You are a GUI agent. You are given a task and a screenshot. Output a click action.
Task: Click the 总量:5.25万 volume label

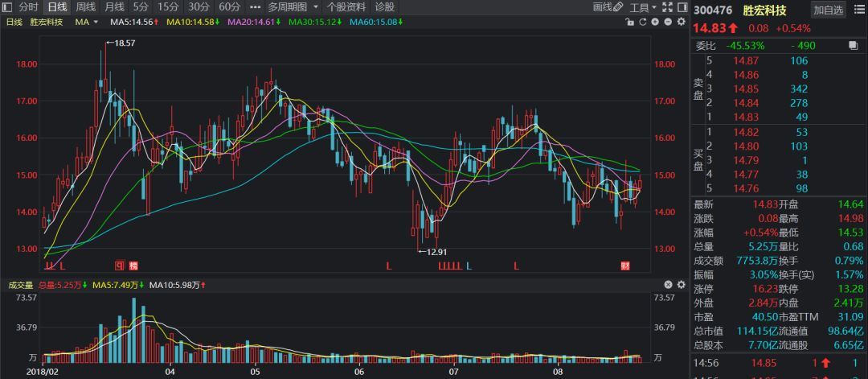(x=63, y=286)
